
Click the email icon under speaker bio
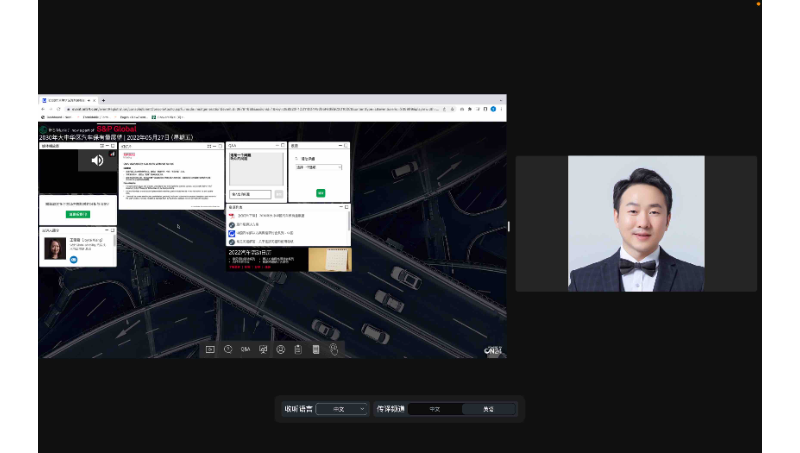(x=73, y=260)
